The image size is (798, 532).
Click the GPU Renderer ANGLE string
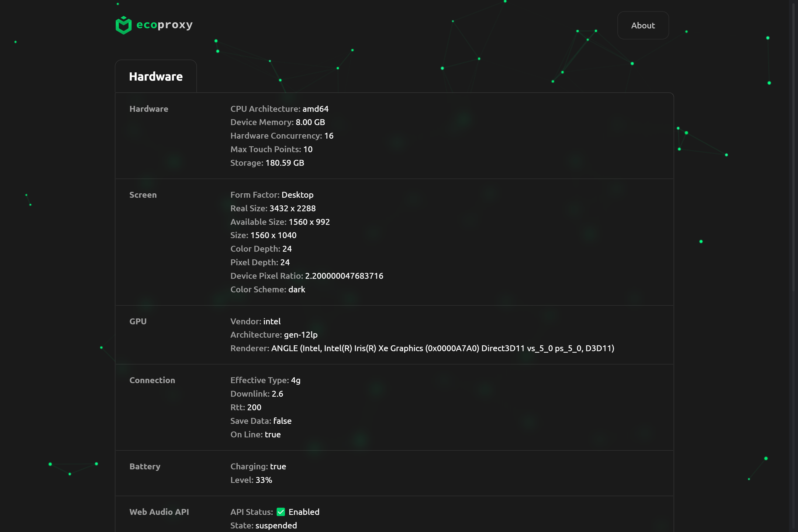[x=442, y=348]
